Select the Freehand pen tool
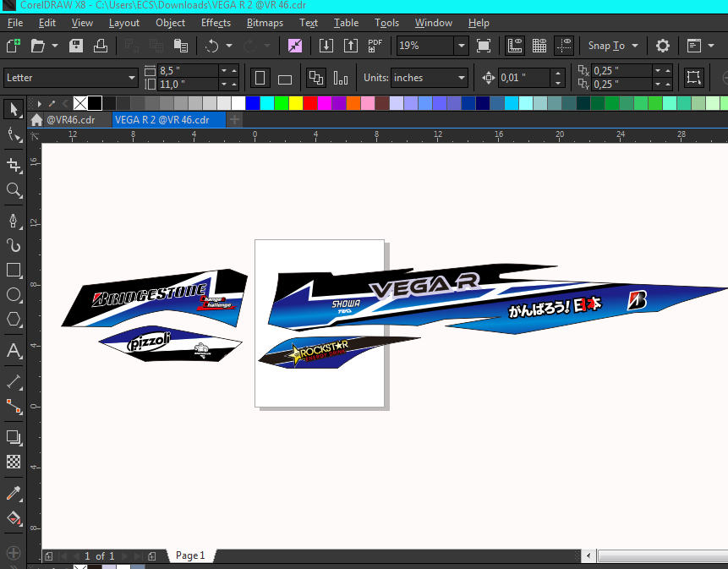This screenshot has height=569, width=728. tap(13, 221)
